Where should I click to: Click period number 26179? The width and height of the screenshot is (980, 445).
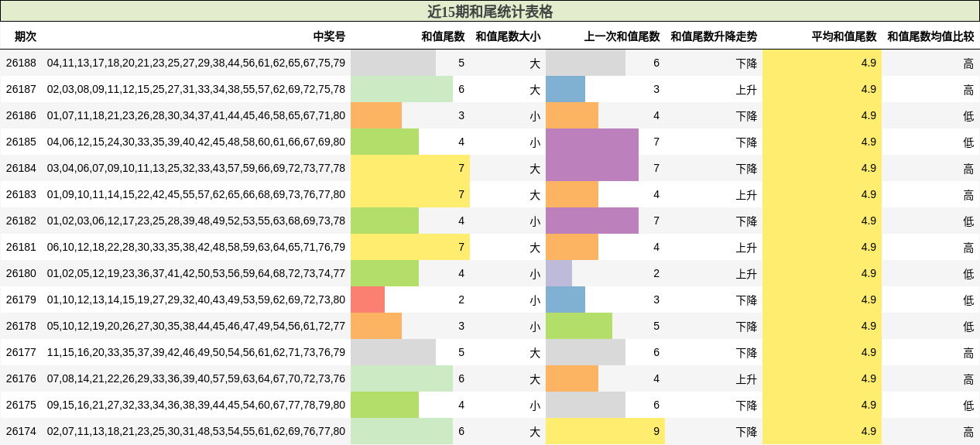coord(21,300)
